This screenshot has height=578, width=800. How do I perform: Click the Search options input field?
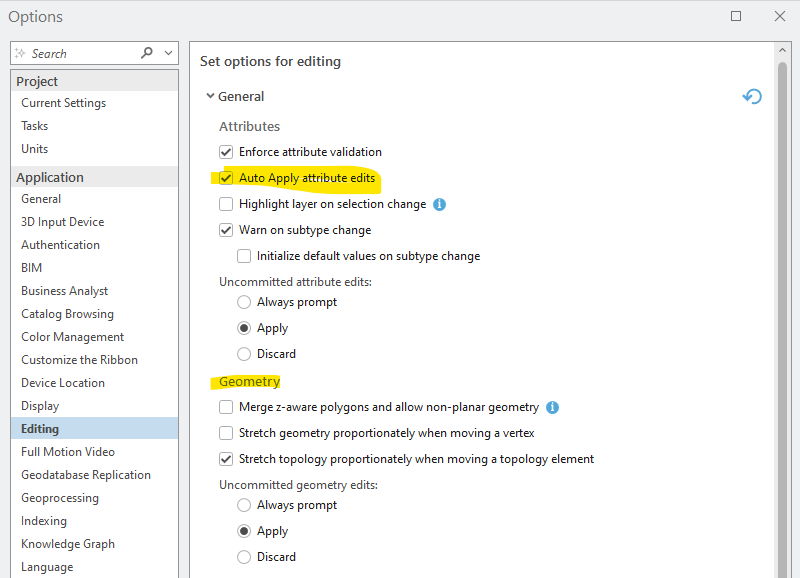coord(75,53)
